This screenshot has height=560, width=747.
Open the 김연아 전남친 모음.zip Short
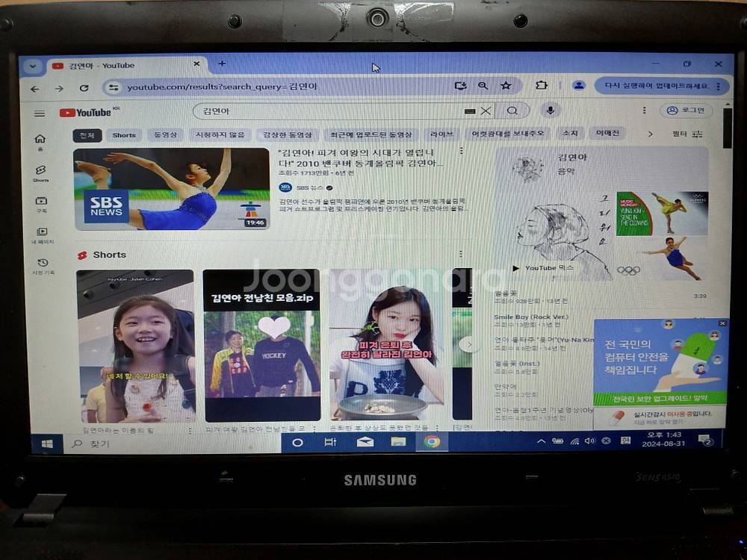click(262, 346)
